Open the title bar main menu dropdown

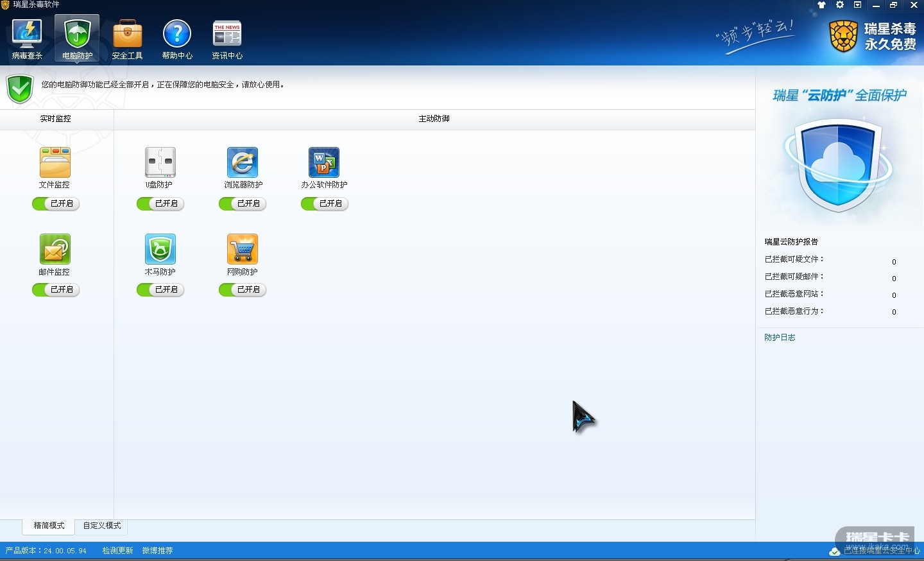(858, 5)
